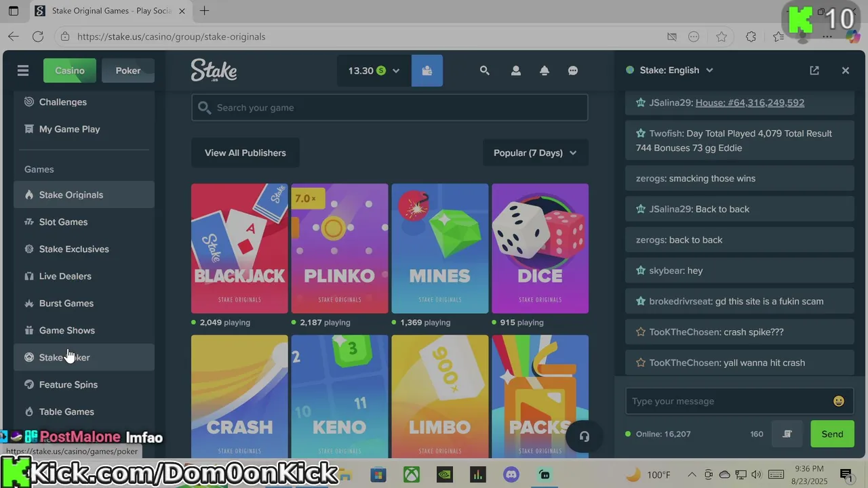Click the browser address bar URL
Image resolution: width=868 pixels, height=488 pixels.
(172, 37)
